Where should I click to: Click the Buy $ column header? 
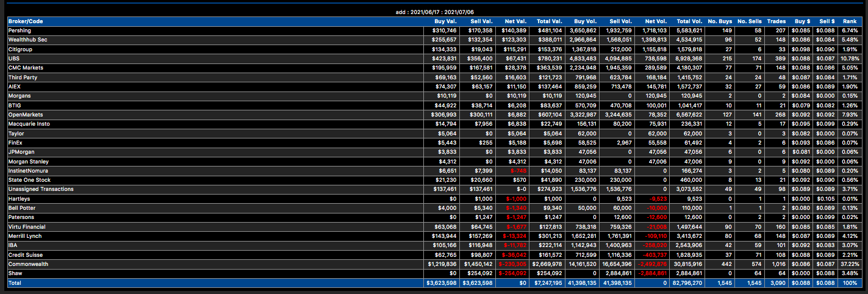[802, 21]
